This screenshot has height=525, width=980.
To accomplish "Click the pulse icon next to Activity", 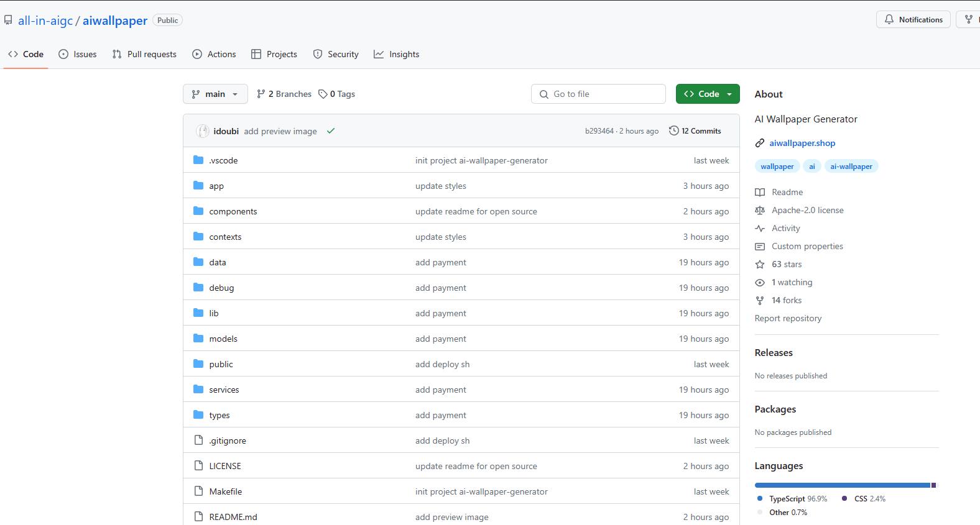I will (x=760, y=228).
